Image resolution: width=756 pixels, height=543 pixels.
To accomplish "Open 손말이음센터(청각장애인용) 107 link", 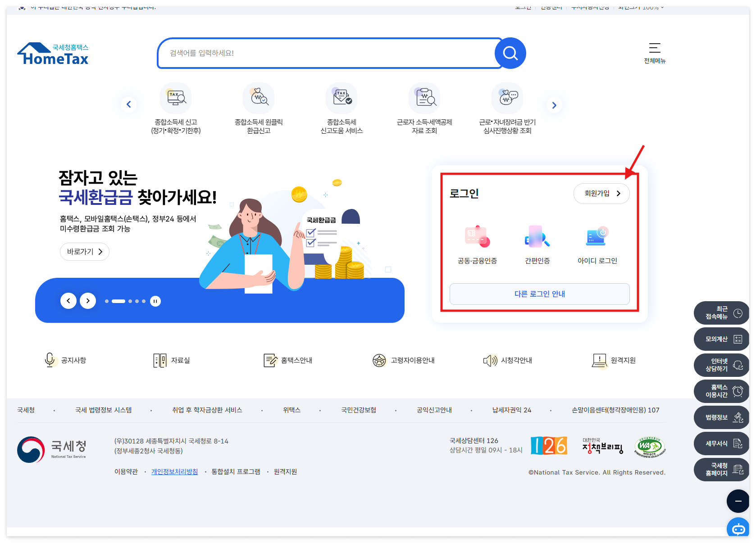I will (x=615, y=410).
